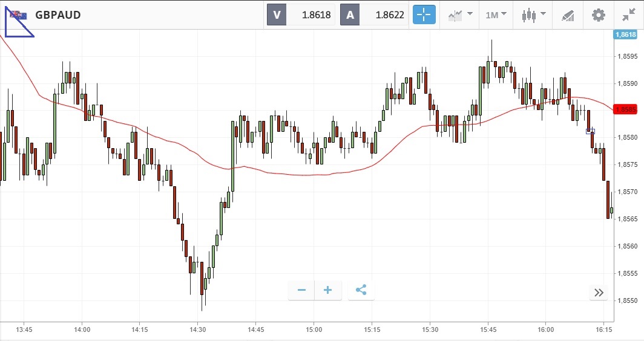644x341 pixels.
Task: Open the candlestick chart type dropdown
Action: (x=533, y=15)
